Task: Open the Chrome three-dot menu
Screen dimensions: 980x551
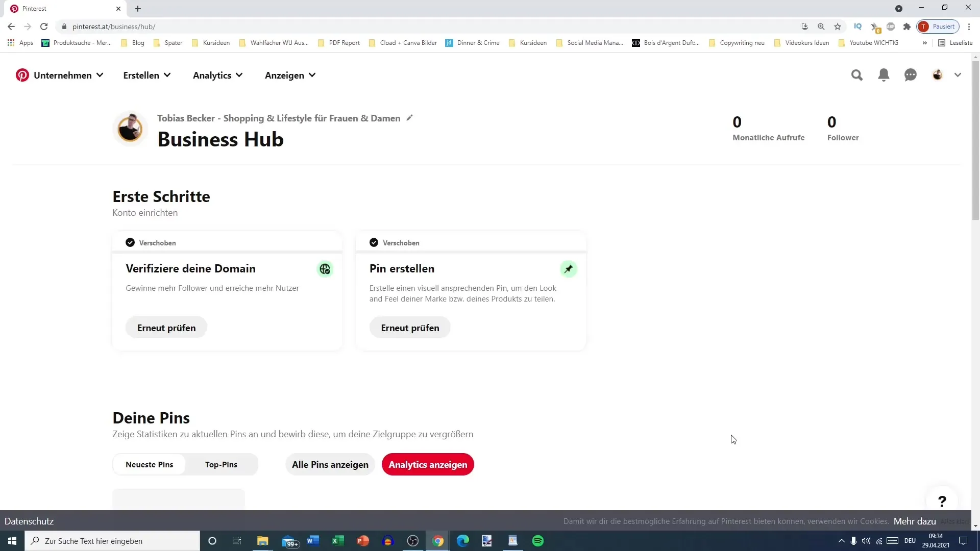Action: coord(969,27)
